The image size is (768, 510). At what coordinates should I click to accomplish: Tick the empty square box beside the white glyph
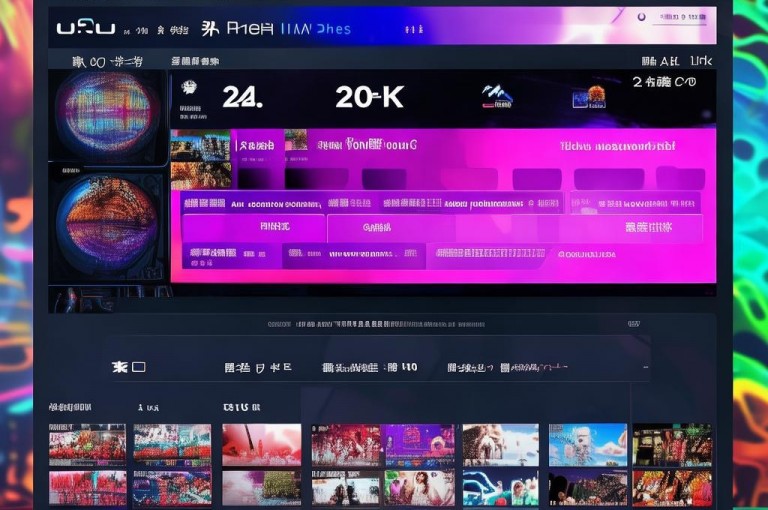139,367
